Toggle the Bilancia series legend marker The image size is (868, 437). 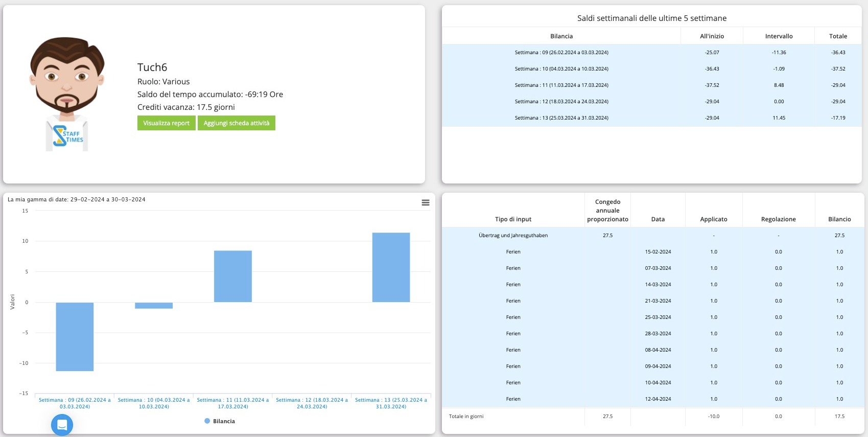[207, 421]
